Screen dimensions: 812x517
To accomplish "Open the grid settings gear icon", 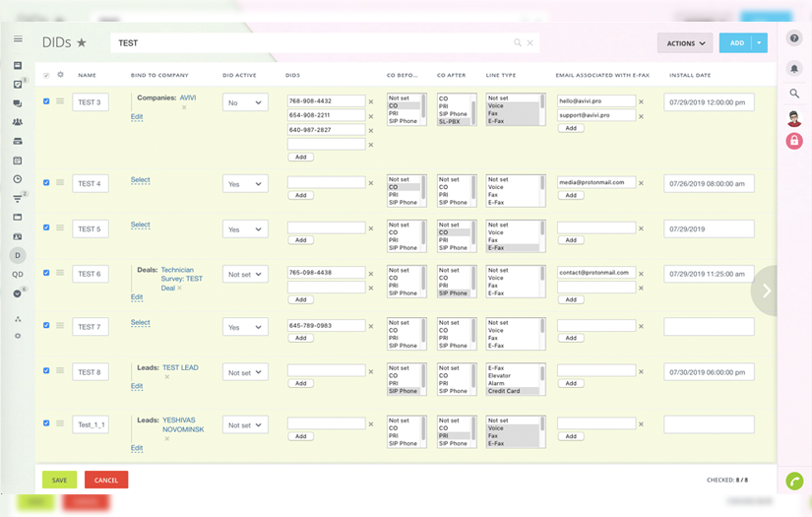I will coord(60,75).
